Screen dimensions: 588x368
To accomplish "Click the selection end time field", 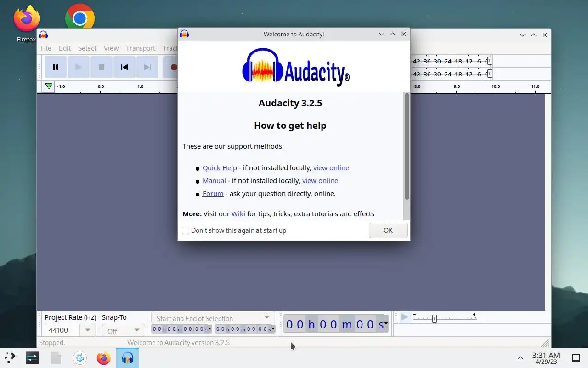I will [x=243, y=329].
